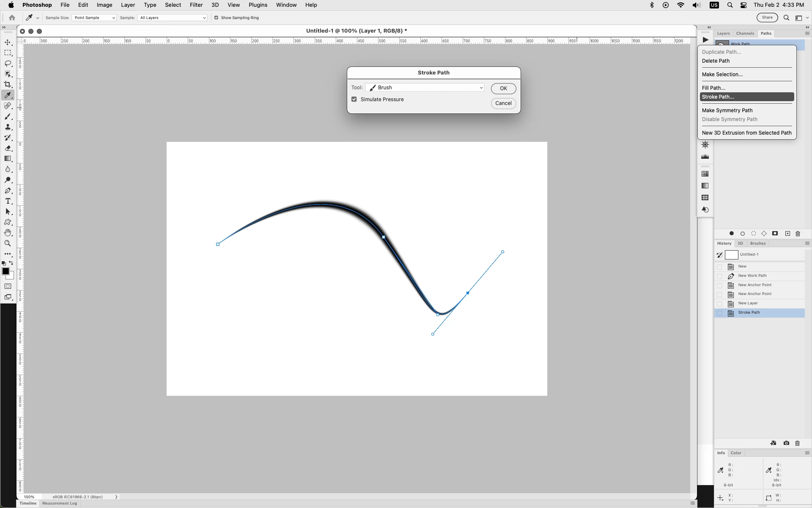The width and height of the screenshot is (812, 508).
Task: Select the Horizontal Type tool
Action: (x=8, y=201)
